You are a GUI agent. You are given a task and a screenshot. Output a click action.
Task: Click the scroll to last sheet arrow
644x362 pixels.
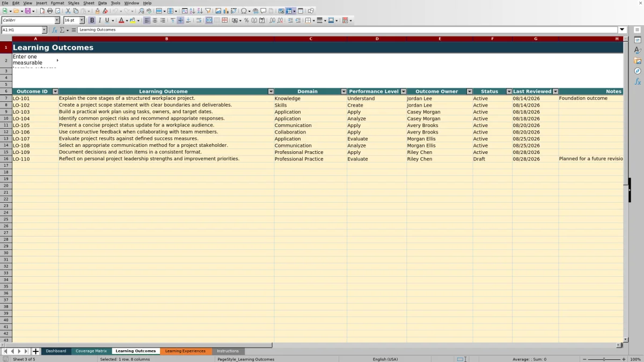point(26,351)
